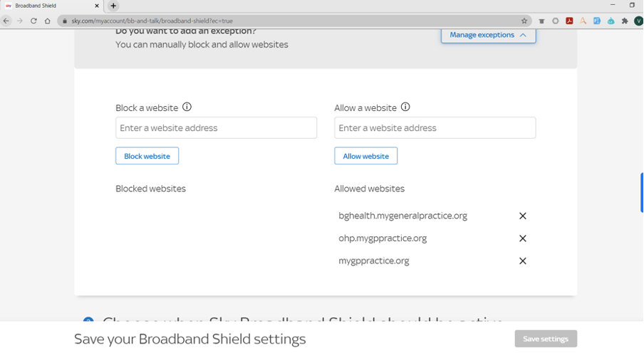
Task: Show info about Allow a website
Action: [x=405, y=107]
